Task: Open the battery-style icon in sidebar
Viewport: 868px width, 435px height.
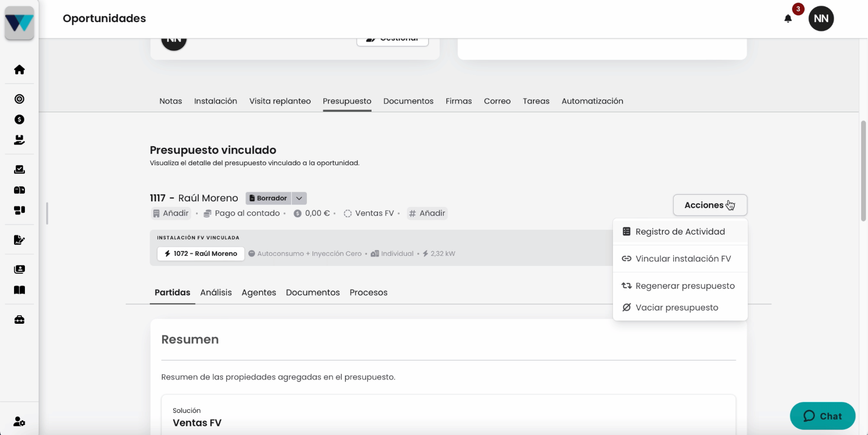Action: click(19, 190)
